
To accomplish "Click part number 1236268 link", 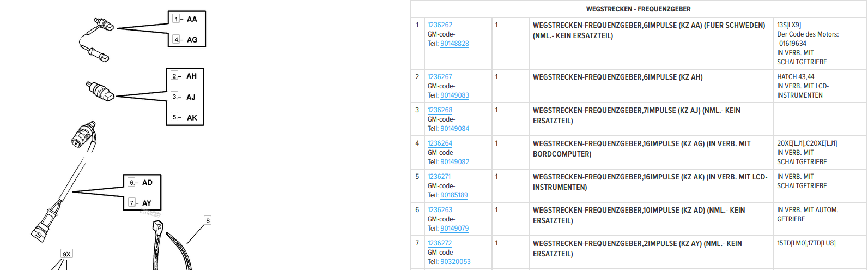I will pos(440,110).
